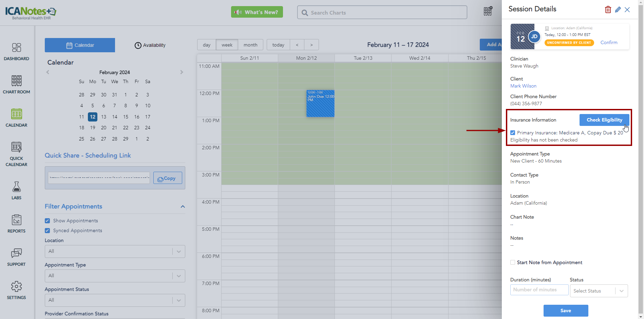Click the Duration minutes input field
The height and width of the screenshot is (319, 644).
click(539, 290)
